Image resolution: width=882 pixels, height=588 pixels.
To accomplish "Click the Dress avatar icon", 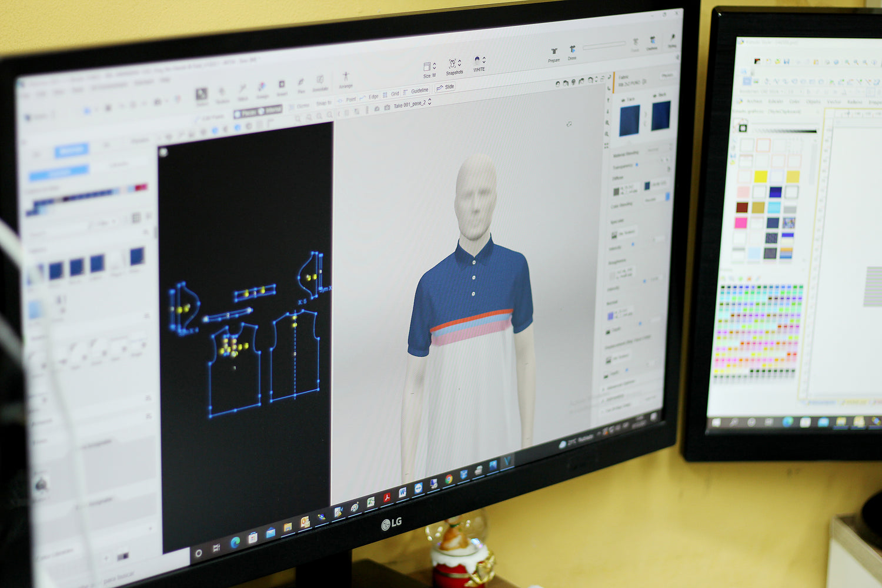I will (x=572, y=51).
